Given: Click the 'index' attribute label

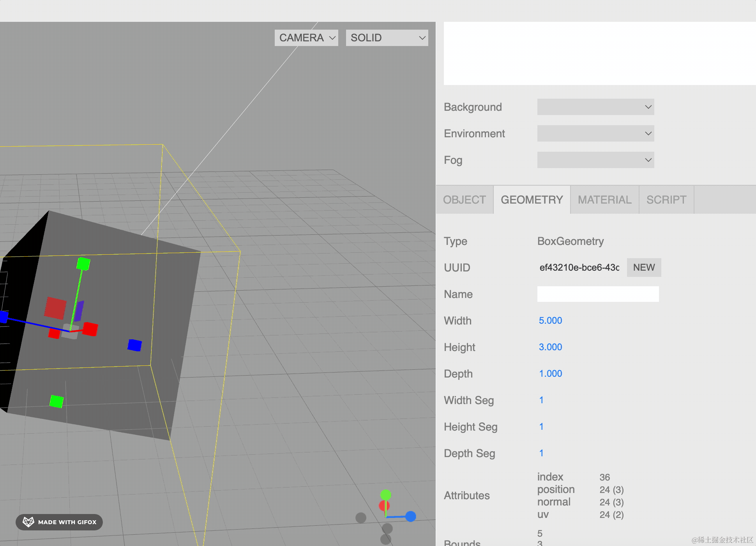Looking at the screenshot, I should click(x=550, y=477).
